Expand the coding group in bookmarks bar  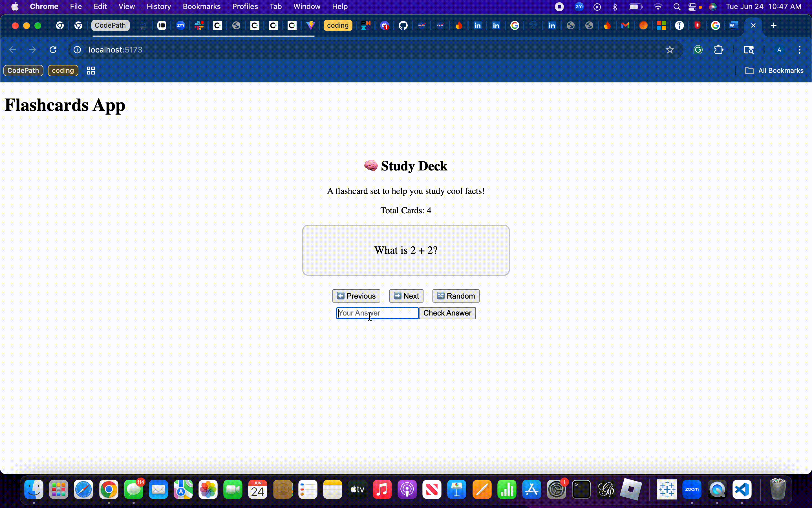pyautogui.click(x=63, y=70)
